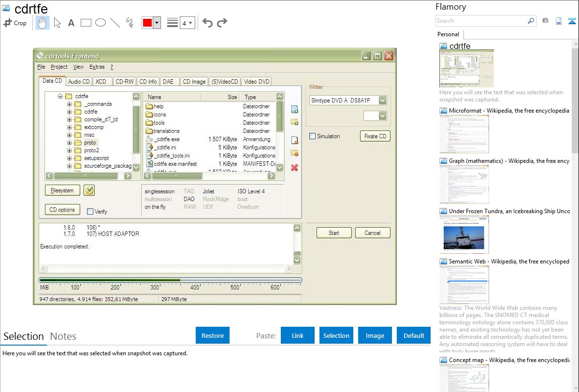This screenshot has height=392, width=579.
Task: Open Graph (mathematics) Wikipedia snapshot thumbnail
Action: [x=464, y=184]
